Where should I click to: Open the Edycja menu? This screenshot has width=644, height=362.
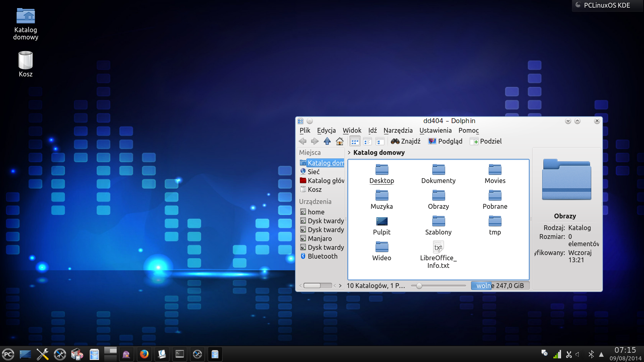click(x=326, y=130)
